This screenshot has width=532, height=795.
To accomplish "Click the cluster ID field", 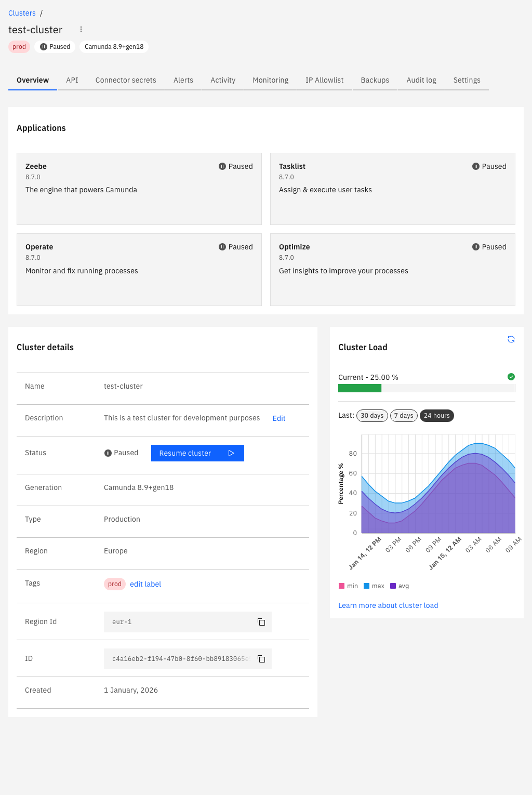I will (x=188, y=659).
